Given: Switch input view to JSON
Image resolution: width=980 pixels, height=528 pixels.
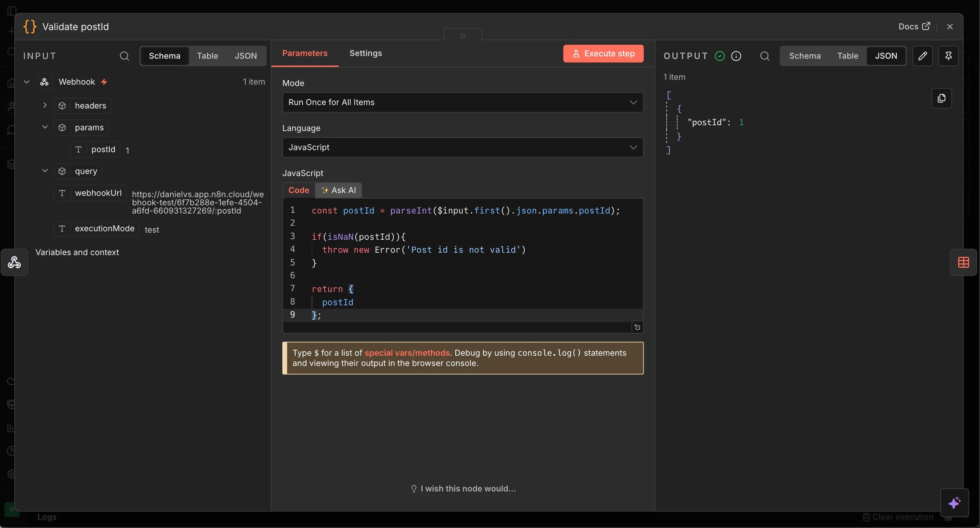Looking at the screenshot, I should pyautogui.click(x=246, y=56).
